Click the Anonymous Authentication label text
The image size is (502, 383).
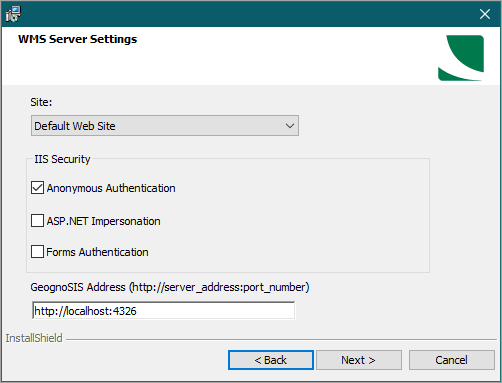(x=111, y=188)
